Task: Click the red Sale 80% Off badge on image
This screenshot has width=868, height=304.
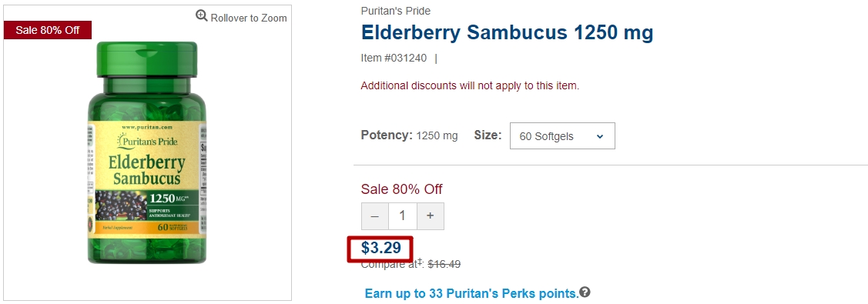Action: (48, 30)
